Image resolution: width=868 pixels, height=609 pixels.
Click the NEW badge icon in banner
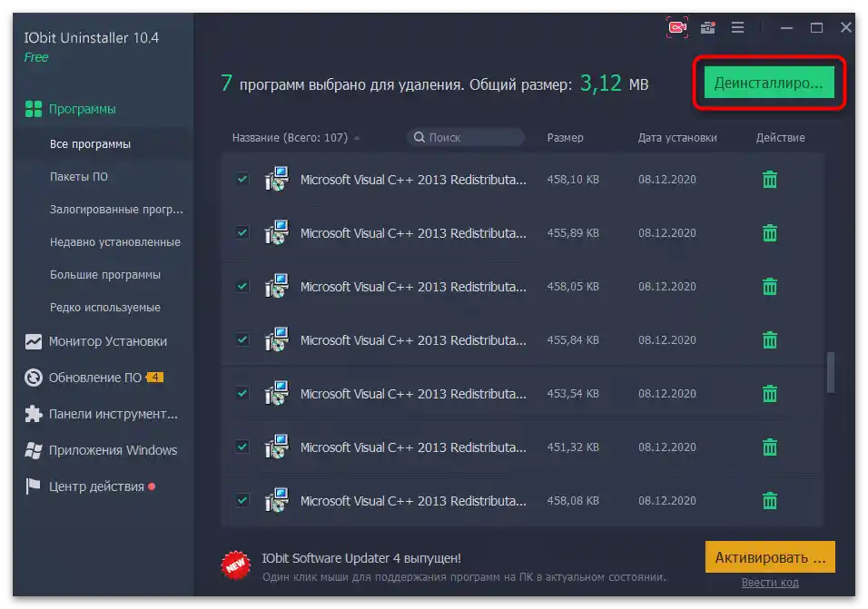click(x=235, y=565)
